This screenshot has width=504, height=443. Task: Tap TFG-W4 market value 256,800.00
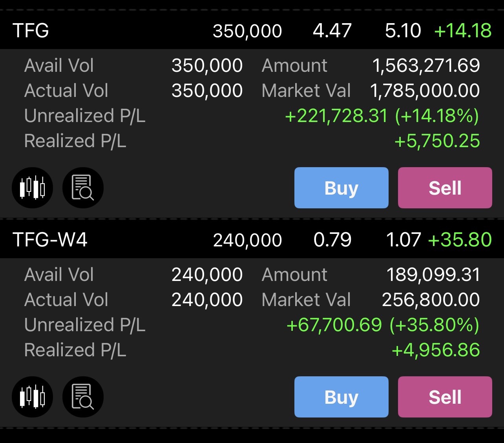(x=431, y=300)
